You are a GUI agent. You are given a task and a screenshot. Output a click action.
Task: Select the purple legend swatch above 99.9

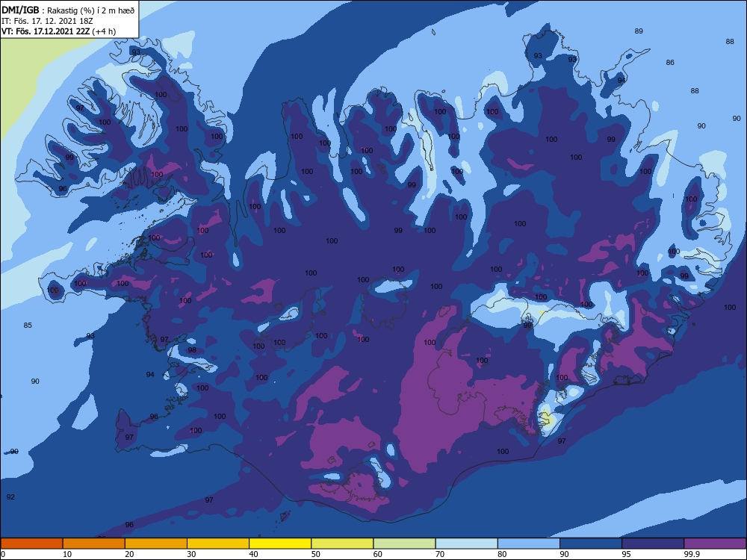(715, 544)
